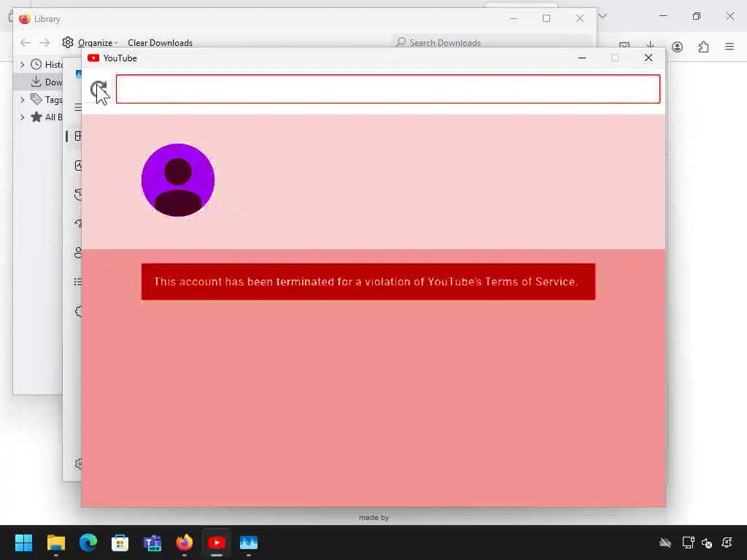Close the YouTube window
Viewport: 747px width, 560px height.
click(x=649, y=58)
